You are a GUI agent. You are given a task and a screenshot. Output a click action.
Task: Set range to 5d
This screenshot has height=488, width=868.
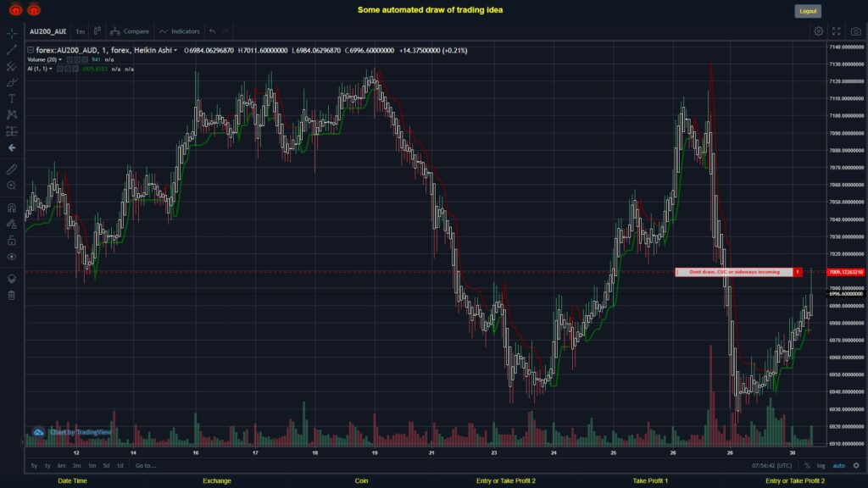click(106, 466)
